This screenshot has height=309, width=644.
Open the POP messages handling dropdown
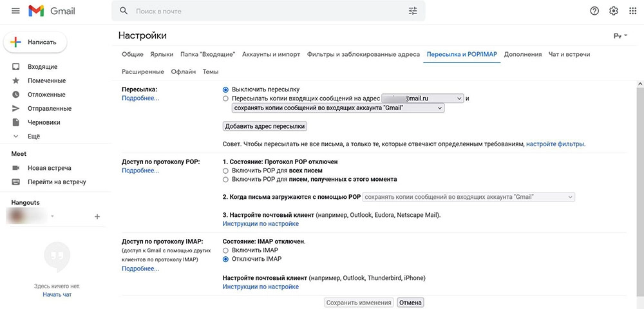tap(469, 197)
